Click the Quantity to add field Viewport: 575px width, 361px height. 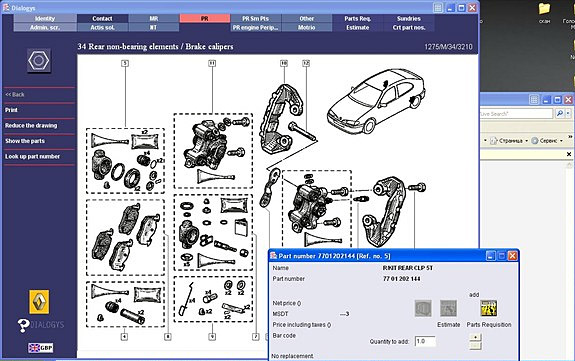click(425, 341)
